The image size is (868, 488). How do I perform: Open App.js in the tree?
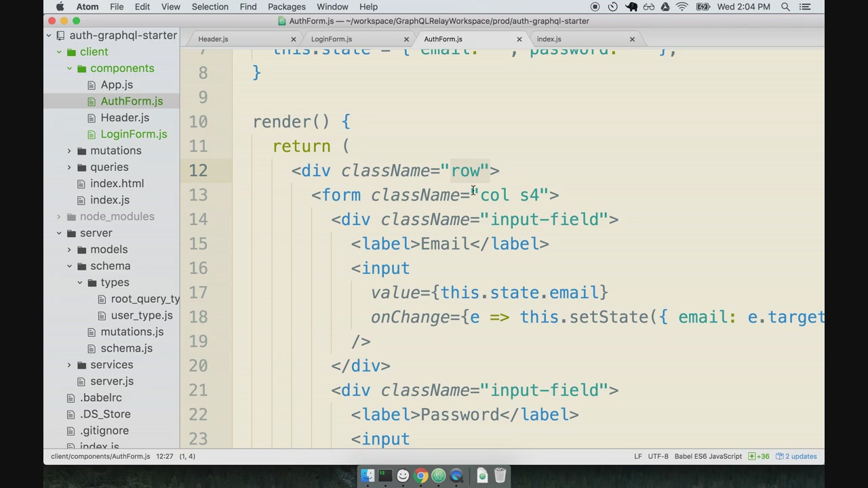point(117,85)
